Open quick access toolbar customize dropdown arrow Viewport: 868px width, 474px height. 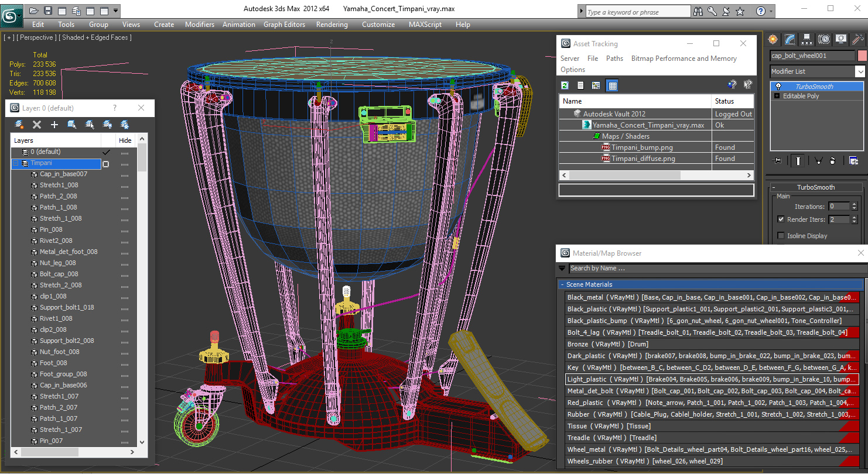tap(115, 11)
